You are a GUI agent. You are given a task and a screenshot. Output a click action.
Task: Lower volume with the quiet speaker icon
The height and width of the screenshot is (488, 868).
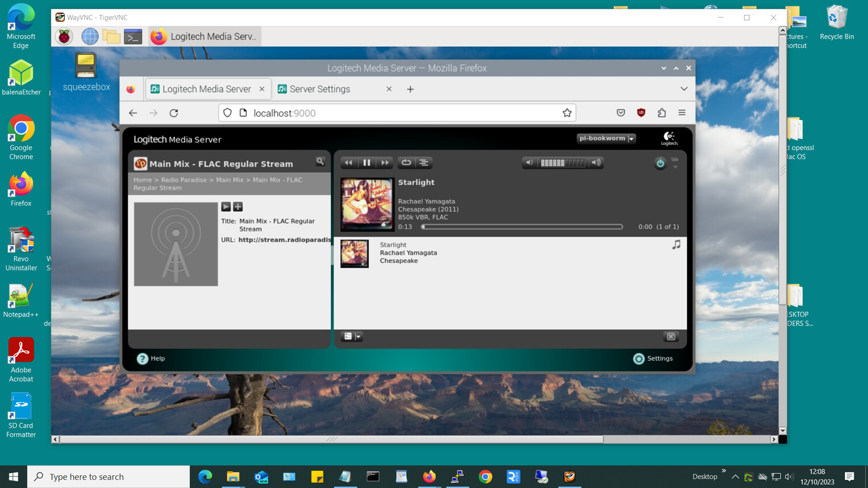click(530, 163)
